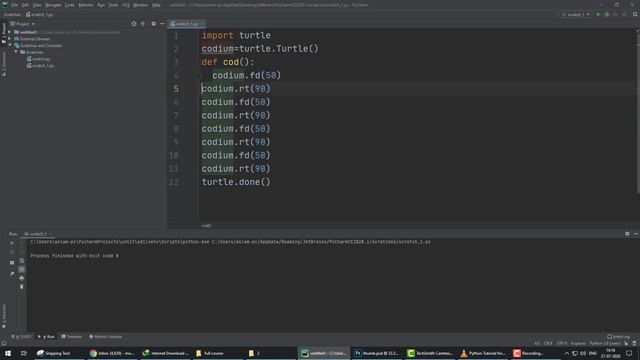The height and width of the screenshot is (360, 640).
Task: Expand the untitled1 project folder
Action: click(x=10, y=32)
